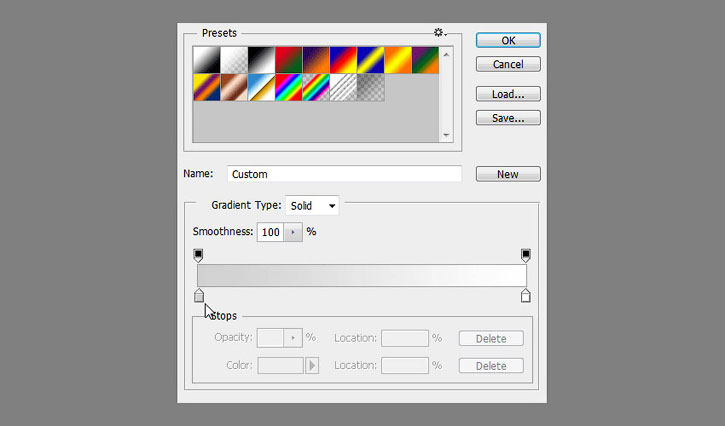The width and height of the screenshot is (725, 426).
Task: Select the Violet, Green, Orange gradient preset
Action: click(425, 60)
